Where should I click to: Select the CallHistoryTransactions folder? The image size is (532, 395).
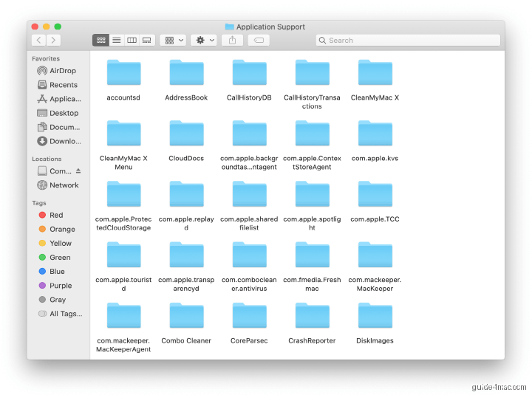(x=312, y=72)
